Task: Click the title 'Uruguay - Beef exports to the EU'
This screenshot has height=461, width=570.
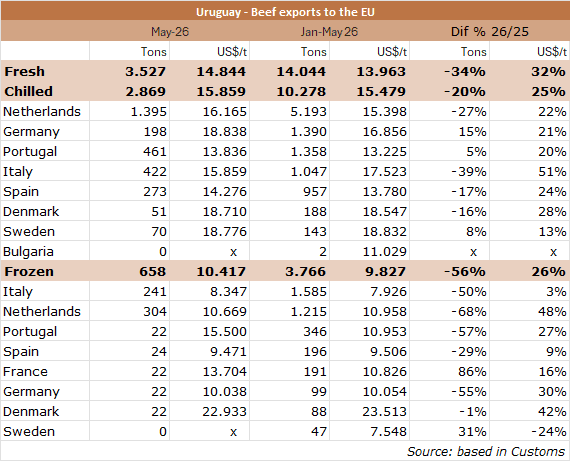Action: [x=285, y=12]
